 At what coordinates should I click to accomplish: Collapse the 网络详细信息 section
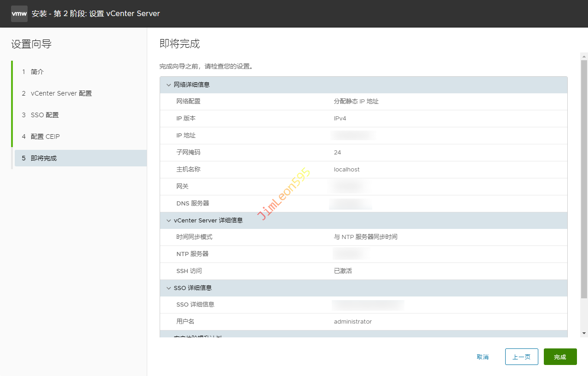point(168,85)
